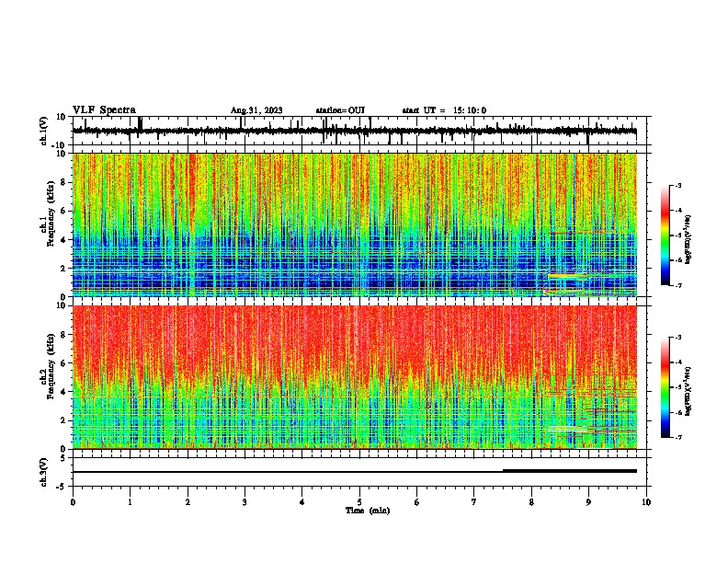Screen dimensions: 728x563
Task: Click the -3 label on ch.2 color bar
Action: pos(677,338)
